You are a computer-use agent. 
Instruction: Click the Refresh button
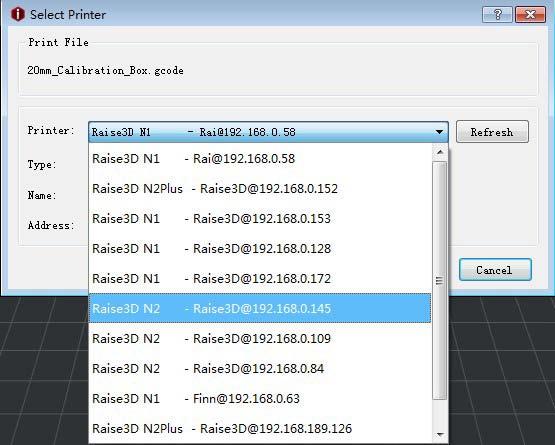[492, 132]
